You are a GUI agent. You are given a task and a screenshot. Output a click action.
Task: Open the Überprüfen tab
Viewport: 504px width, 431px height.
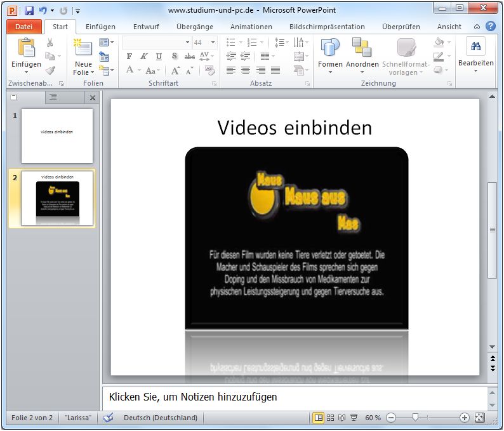[x=401, y=27]
